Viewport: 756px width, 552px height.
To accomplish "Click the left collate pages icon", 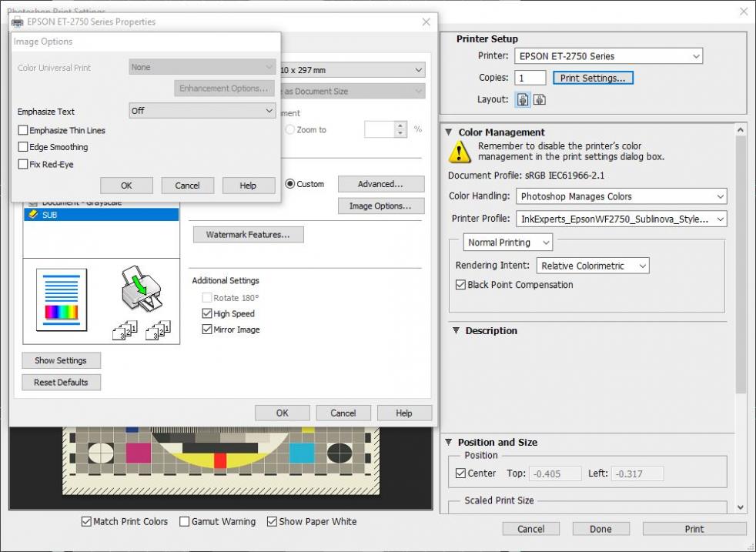I will 125,330.
